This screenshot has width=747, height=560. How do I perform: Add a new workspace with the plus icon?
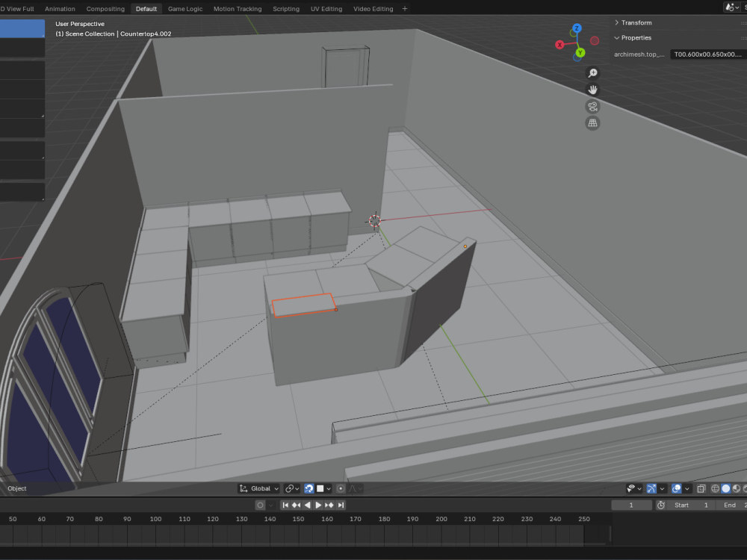[x=404, y=8]
